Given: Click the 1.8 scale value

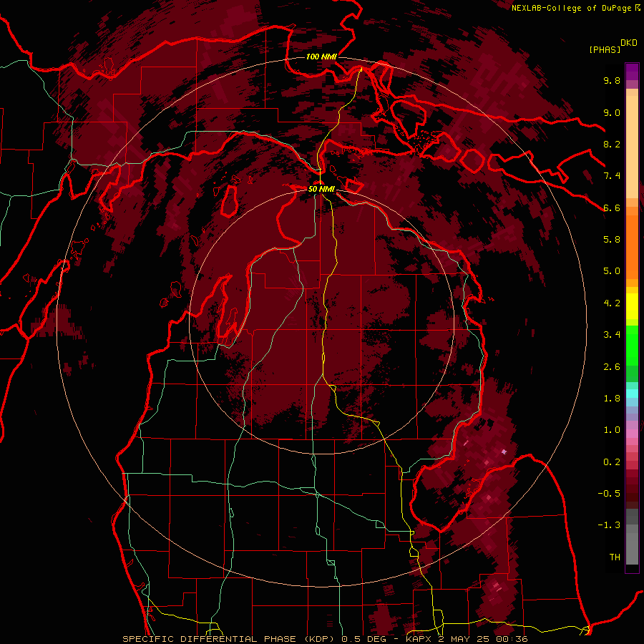Looking at the screenshot, I should (612, 399).
